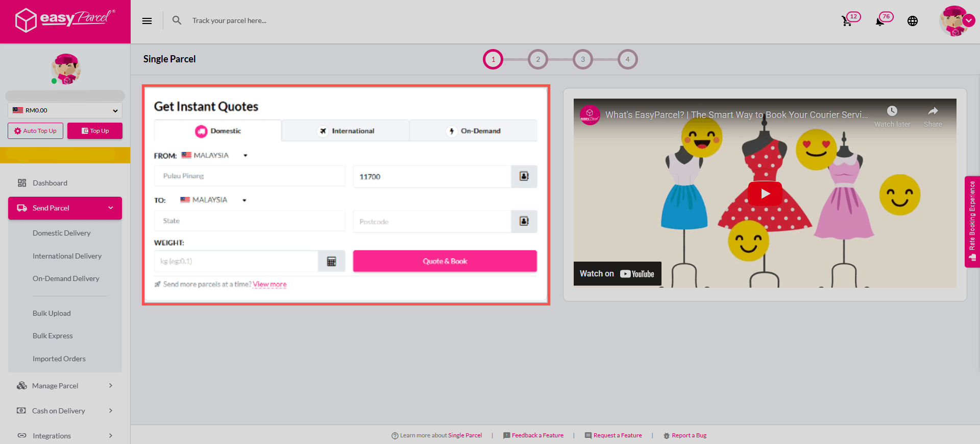
Task: Click the View more link
Action: (269, 284)
